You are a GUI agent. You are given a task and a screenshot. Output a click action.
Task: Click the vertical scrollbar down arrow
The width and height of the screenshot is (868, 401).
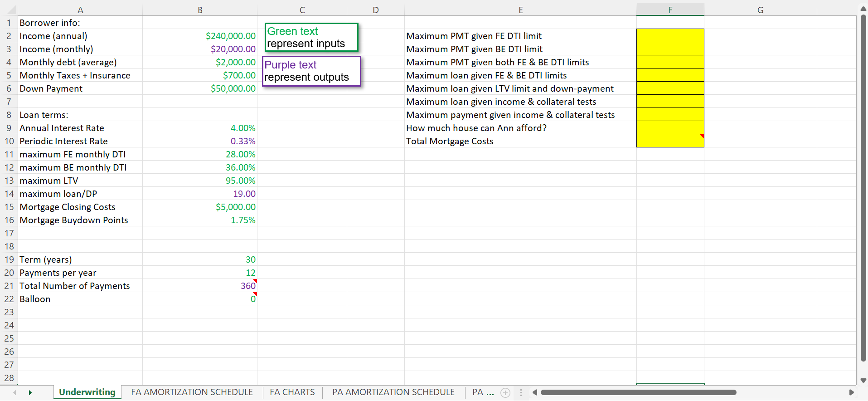click(x=863, y=381)
